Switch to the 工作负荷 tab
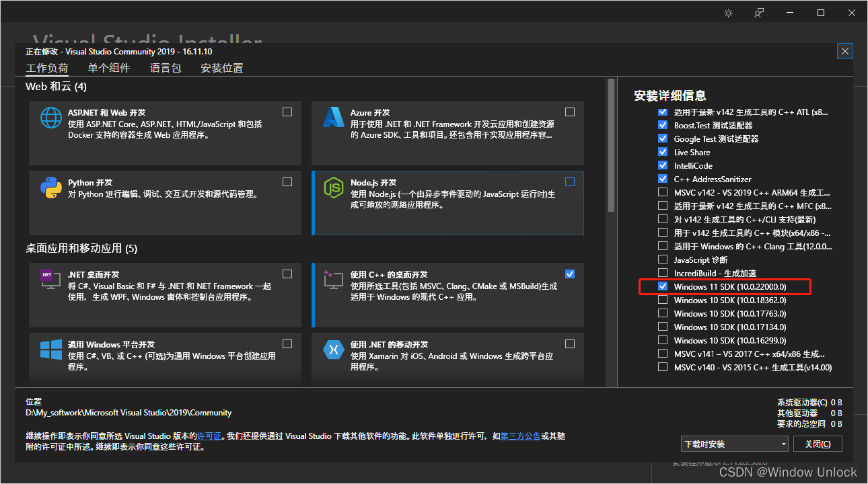This screenshot has width=868, height=484. (47, 68)
